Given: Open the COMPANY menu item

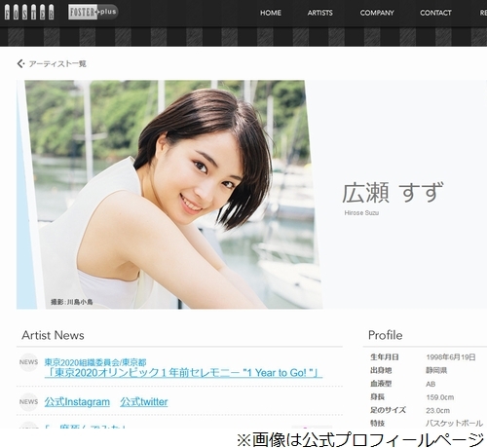Looking at the screenshot, I should click(x=377, y=13).
